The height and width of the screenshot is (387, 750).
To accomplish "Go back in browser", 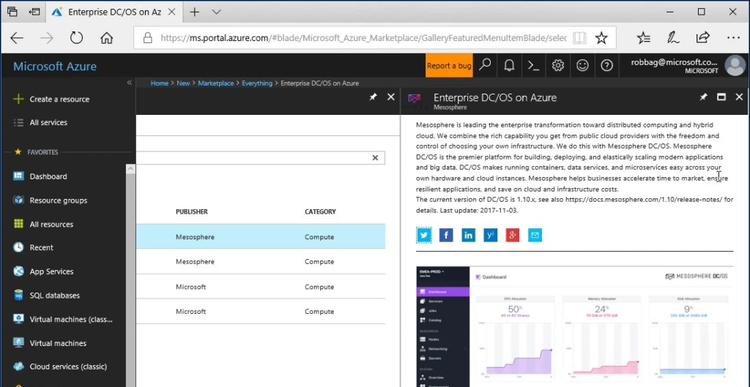I will coord(17,38).
